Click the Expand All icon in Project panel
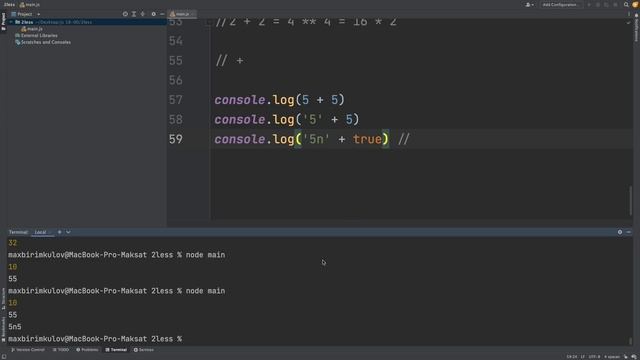The width and height of the screenshot is (640, 360). click(134, 14)
